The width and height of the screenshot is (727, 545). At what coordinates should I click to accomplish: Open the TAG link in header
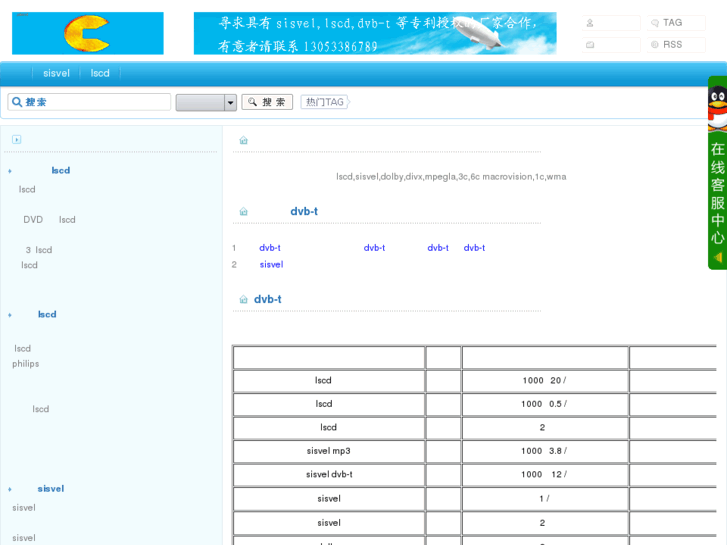(x=672, y=23)
